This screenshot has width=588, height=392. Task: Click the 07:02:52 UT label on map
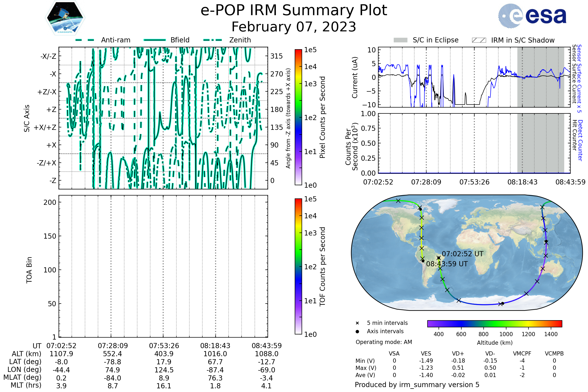(x=463, y=254)
